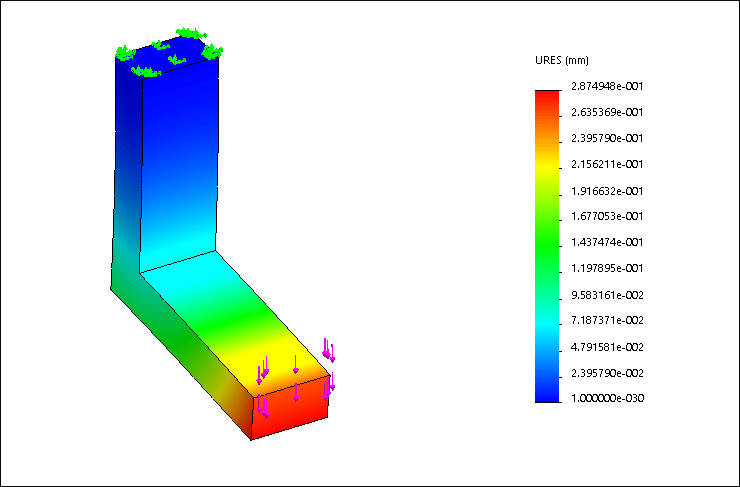Click legend value 2.395790e-001
740x487 pixels.
point(607,138)
